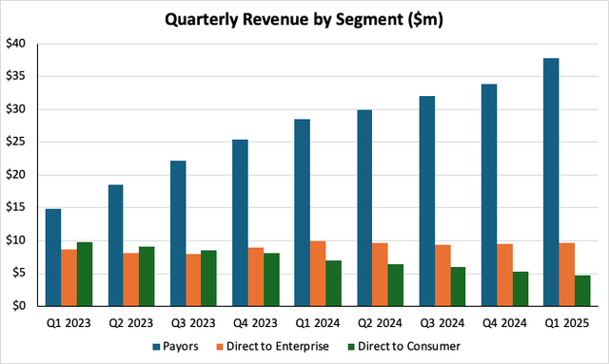Click the $35 y-axis label

(x=15, y=76)
